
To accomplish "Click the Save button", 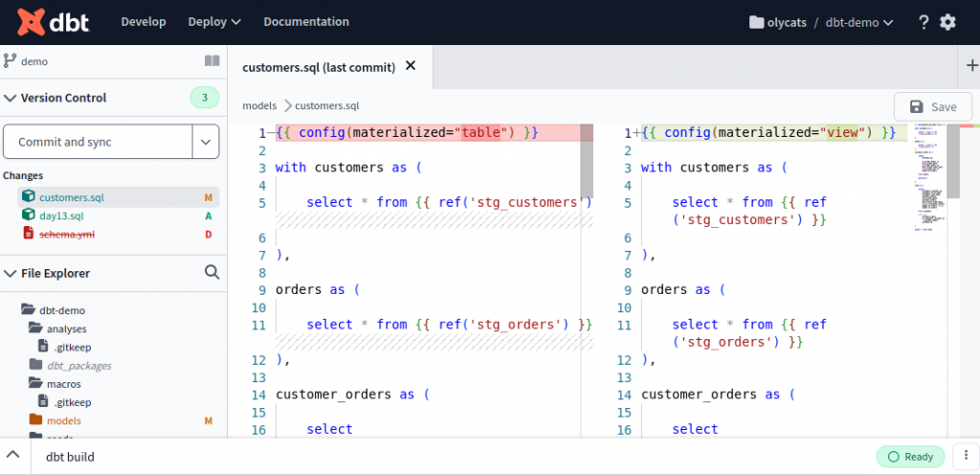I will pyautogui.click(x=932, y=107).
